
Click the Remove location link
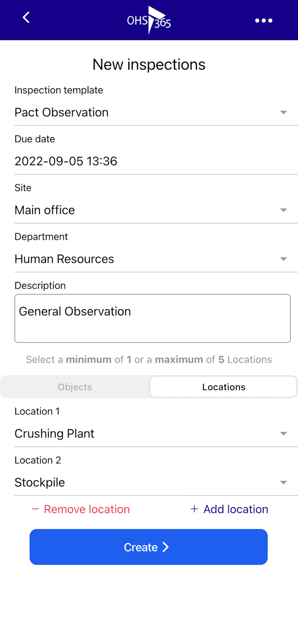[x=87, y=509]
